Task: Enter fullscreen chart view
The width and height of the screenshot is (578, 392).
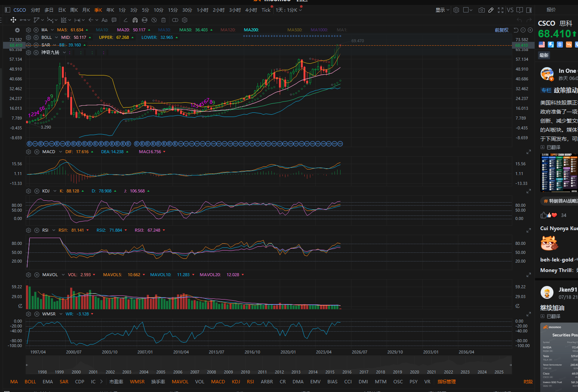Action: 501,10
